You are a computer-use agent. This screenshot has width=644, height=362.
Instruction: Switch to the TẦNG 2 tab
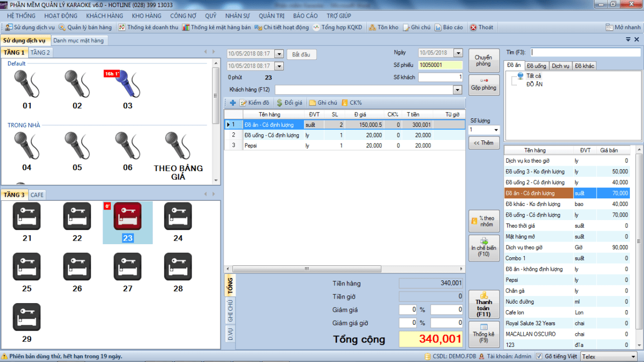(x=40, y=52)
